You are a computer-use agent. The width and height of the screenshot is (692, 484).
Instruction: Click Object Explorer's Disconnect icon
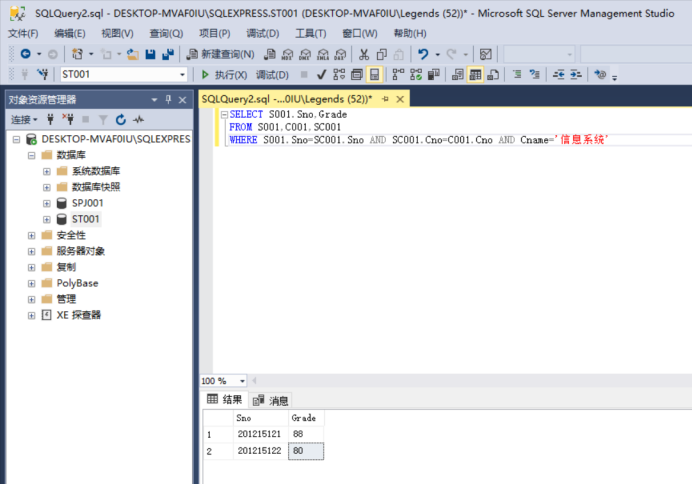point(68,120)
